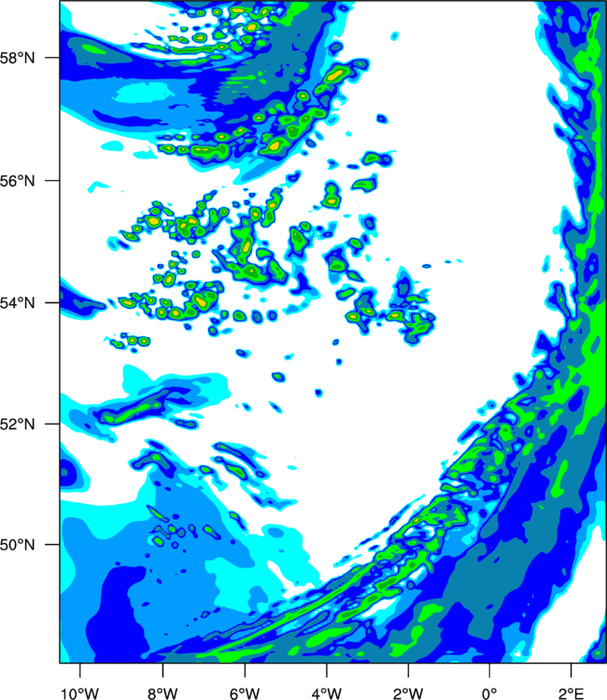The image size is (607, 700).
Task: Select the 58°N latitude label
Action: coord(17,58)
